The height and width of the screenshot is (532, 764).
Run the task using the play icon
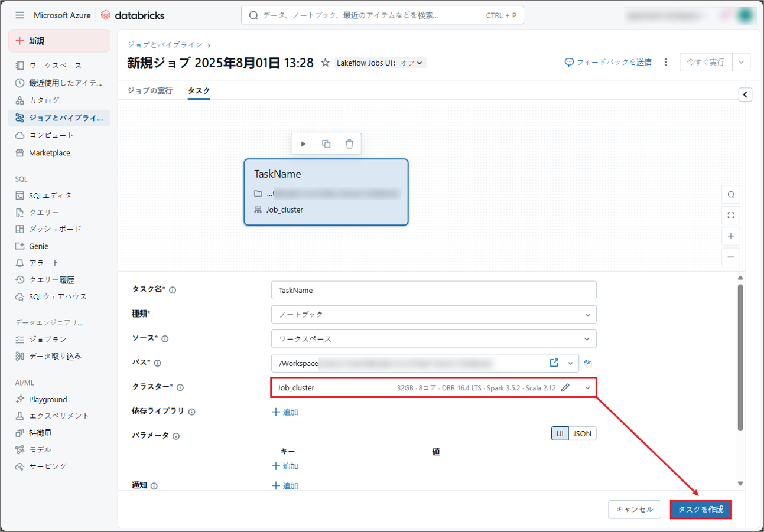[x=303, y=144]
